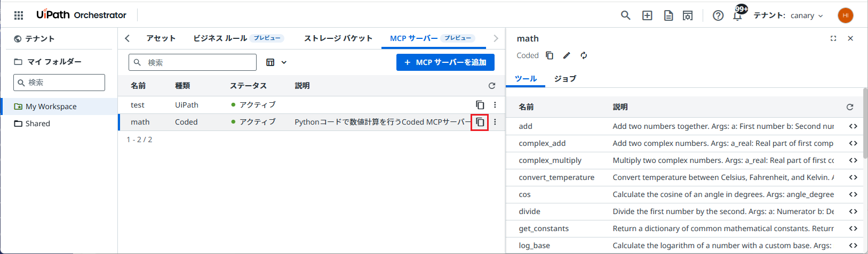Sort the server list by ステータス column

(248, 86)
